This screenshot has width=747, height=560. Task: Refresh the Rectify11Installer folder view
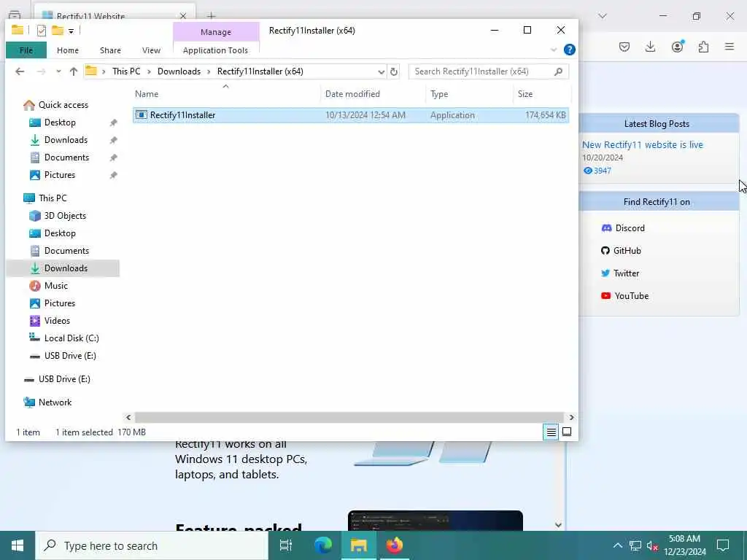(x=393, y=71)
